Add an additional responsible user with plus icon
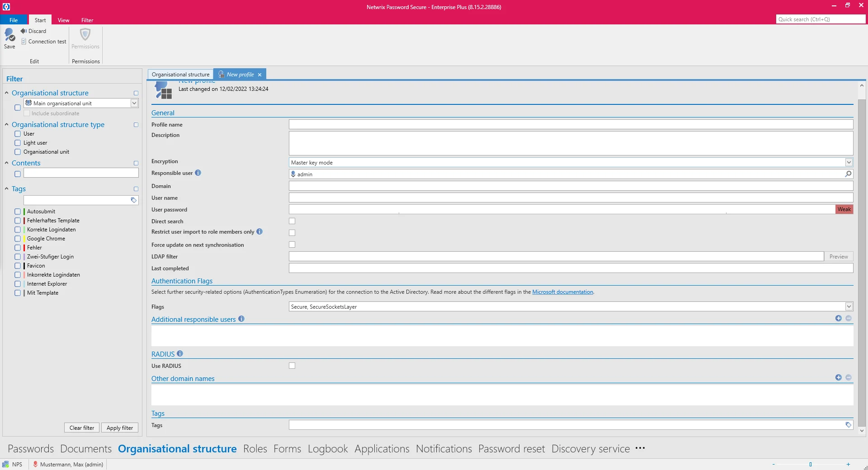 click(x=839, y=318)
